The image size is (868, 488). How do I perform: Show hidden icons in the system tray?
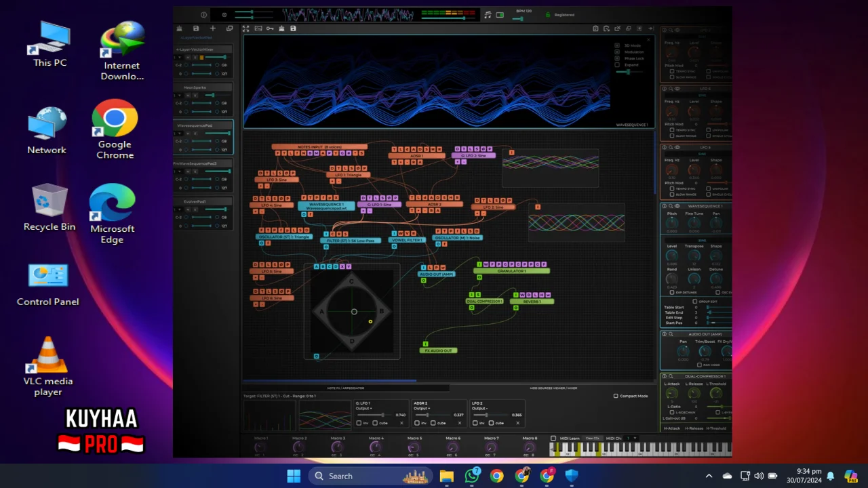click(709, 476)
